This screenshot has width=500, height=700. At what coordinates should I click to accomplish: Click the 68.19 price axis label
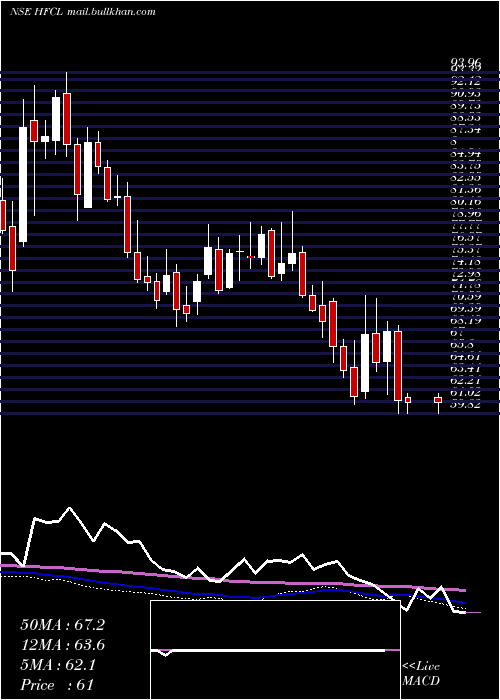pyautogui.click(x=466, y=321)
